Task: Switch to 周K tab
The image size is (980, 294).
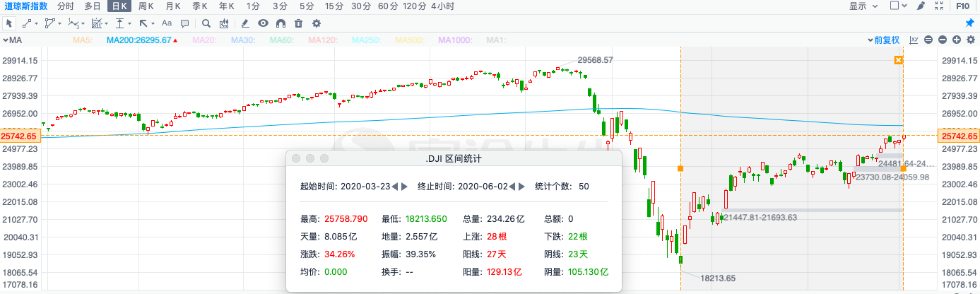Action: (x=146, y=6)
